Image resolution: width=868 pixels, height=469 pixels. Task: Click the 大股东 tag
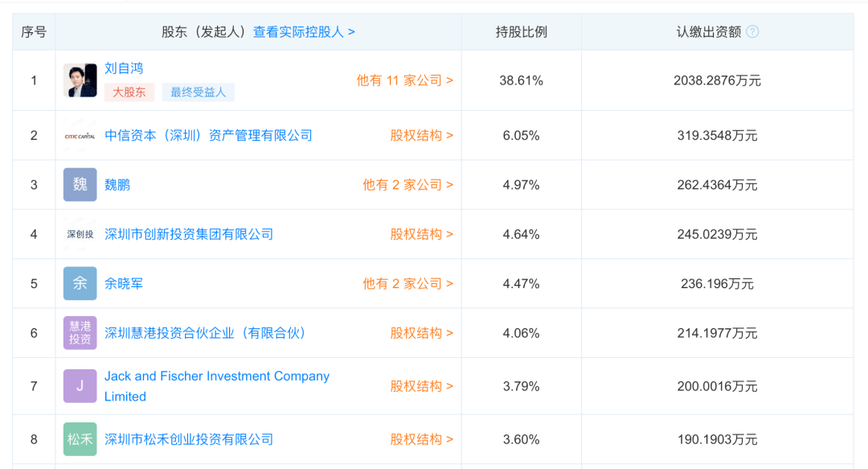tap(129, 93)
